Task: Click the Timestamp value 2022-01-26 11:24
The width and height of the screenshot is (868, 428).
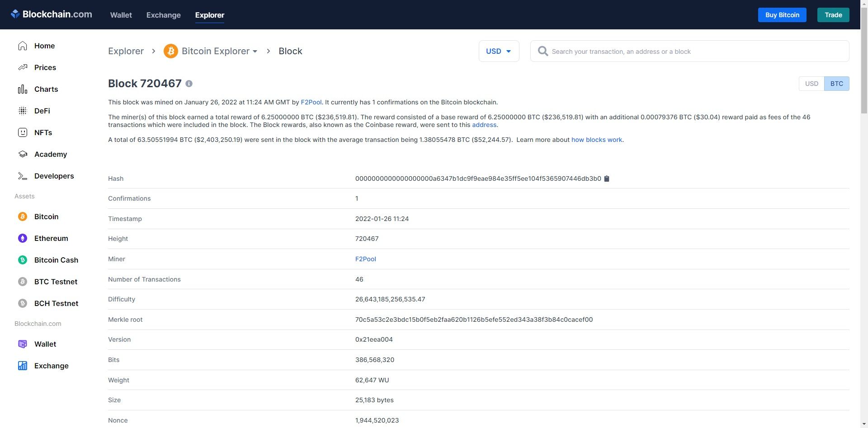Action: tap(382, 219)
